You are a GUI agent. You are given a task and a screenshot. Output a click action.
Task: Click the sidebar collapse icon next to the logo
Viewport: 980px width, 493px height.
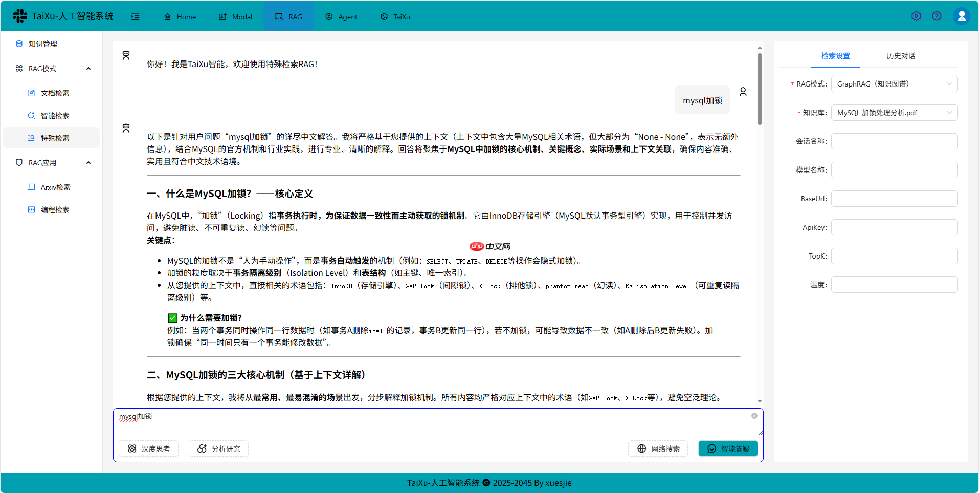tap(136, 16)
